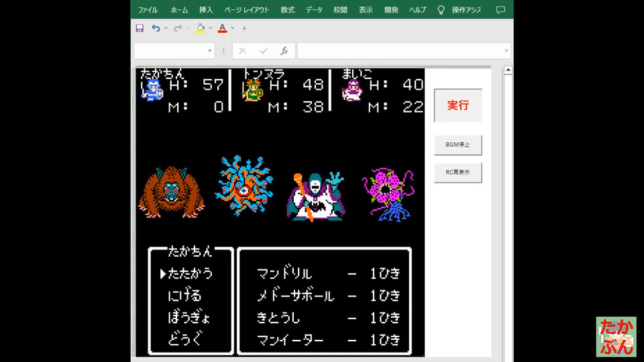
Task: Click the Insert Function fx icon
Action: (284, 51)
